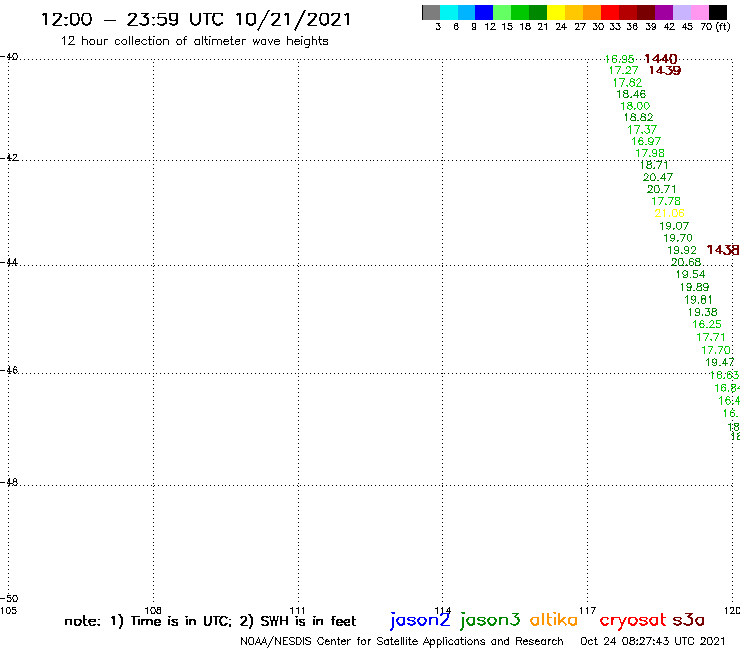Image resolution: width=740 pixels, height=650 pixels.
Task: Click the dark red 1438 time label
Action: click(x=723, y=250)
